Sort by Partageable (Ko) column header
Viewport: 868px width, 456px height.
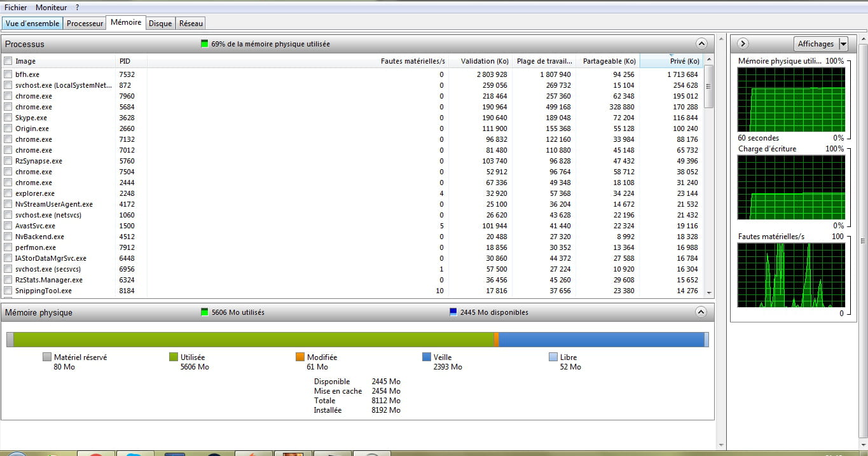click(609, 61)
